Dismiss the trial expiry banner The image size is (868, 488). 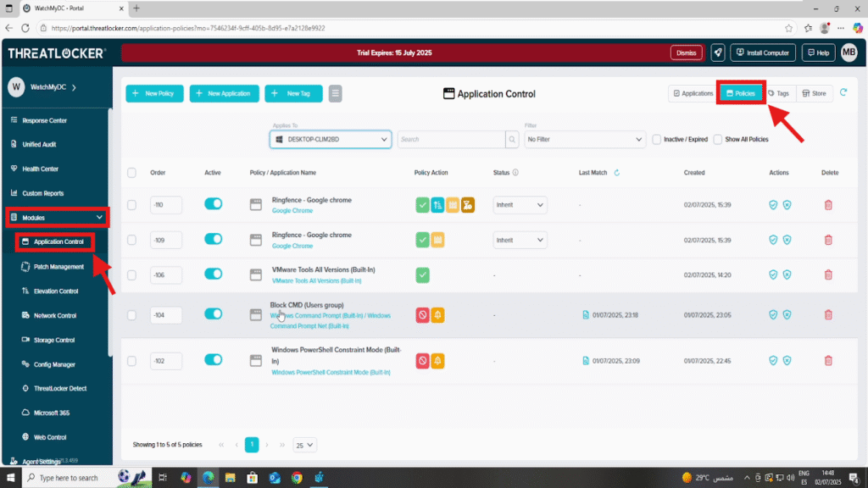click(686, 53)
